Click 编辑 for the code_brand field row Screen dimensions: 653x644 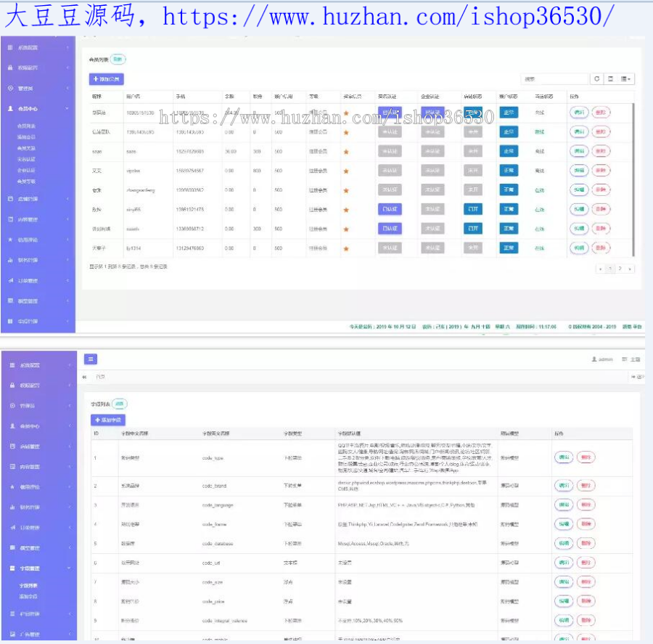[x=563, y=485]
